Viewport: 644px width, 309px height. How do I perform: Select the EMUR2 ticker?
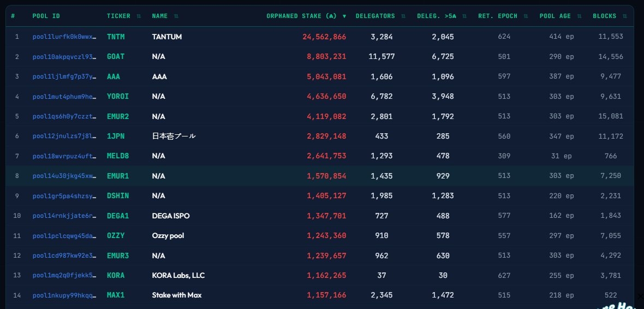pos(118,116)
